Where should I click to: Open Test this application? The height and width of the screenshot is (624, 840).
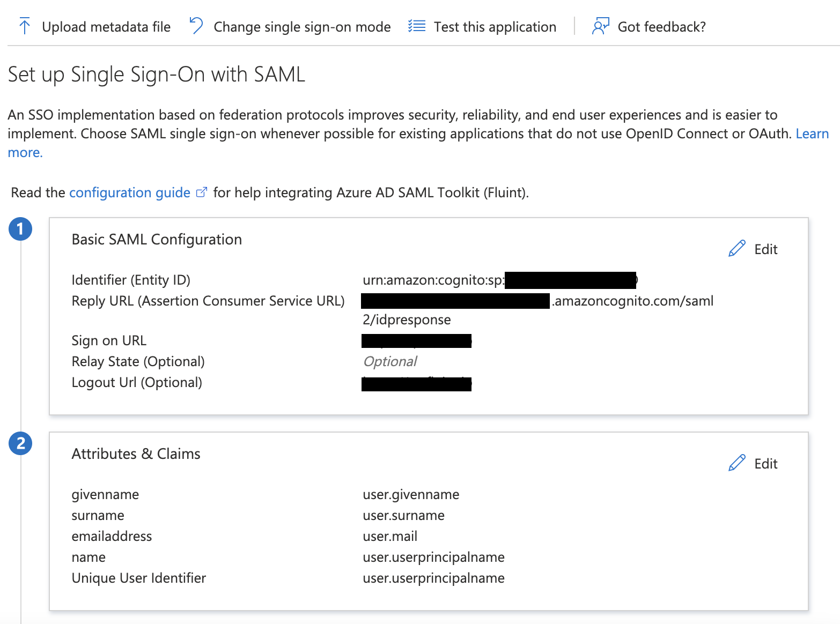pos(495,27)
